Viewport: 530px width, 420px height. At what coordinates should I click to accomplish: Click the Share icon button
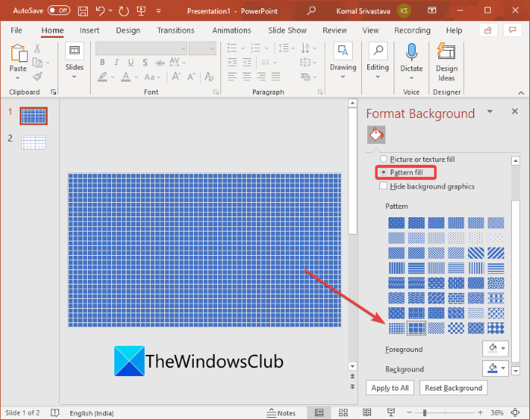488,30
